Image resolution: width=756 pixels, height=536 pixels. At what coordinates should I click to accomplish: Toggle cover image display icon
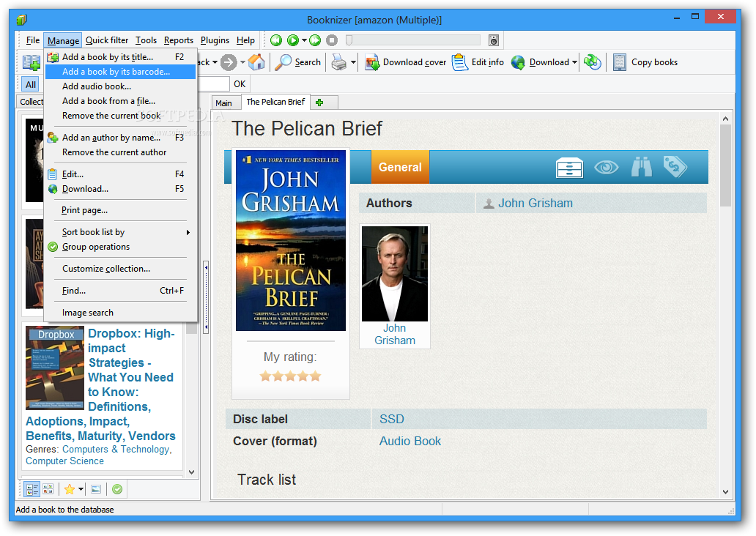(96, 489)
